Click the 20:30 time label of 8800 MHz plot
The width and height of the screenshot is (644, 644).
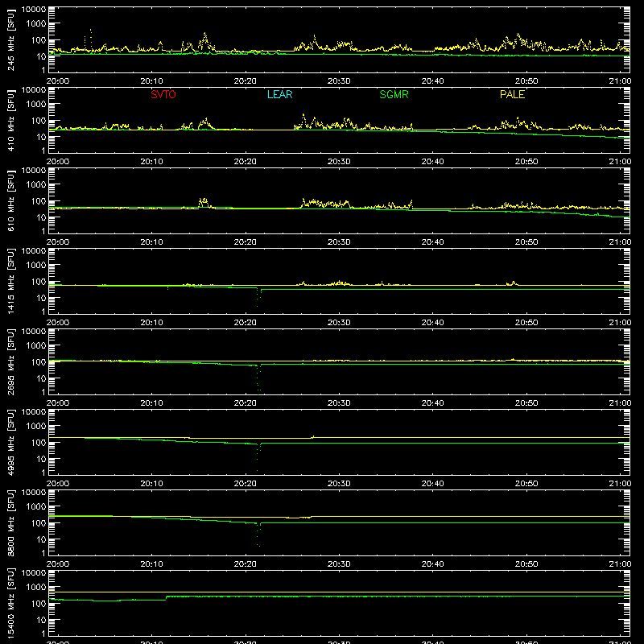click(x=339, y=564)
